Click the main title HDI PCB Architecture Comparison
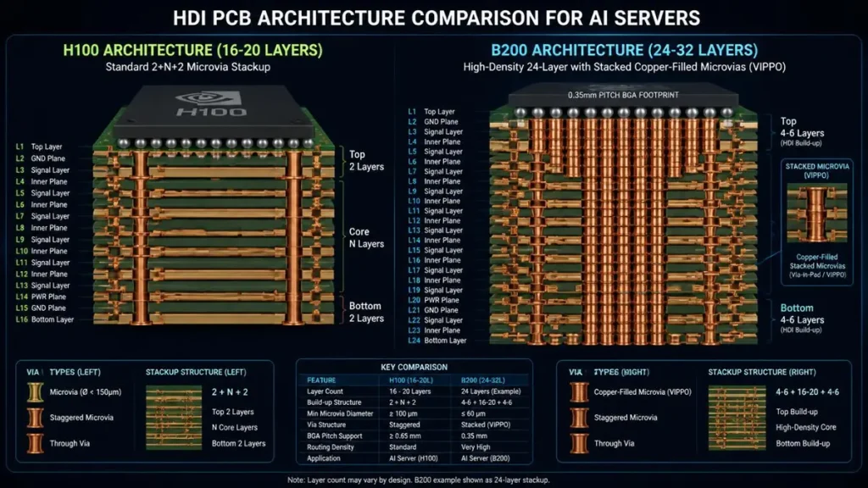 tap(437, 19)
